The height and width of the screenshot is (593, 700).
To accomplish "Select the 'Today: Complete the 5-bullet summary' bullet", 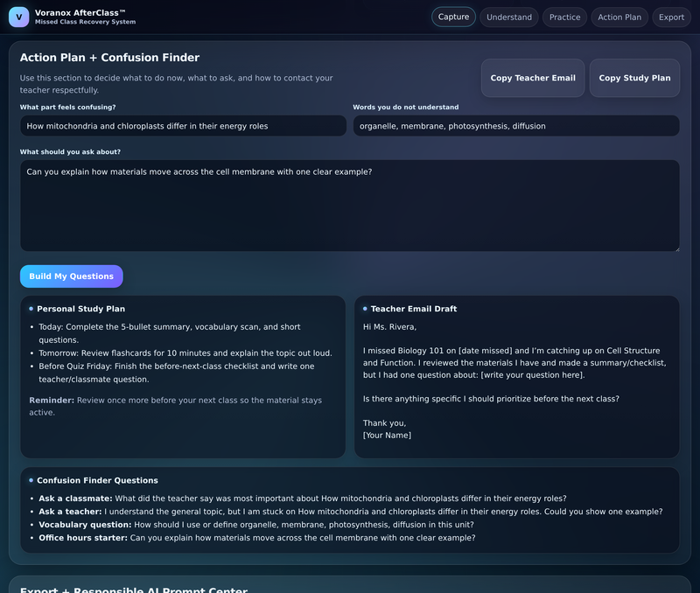I will tap(170, 333).
